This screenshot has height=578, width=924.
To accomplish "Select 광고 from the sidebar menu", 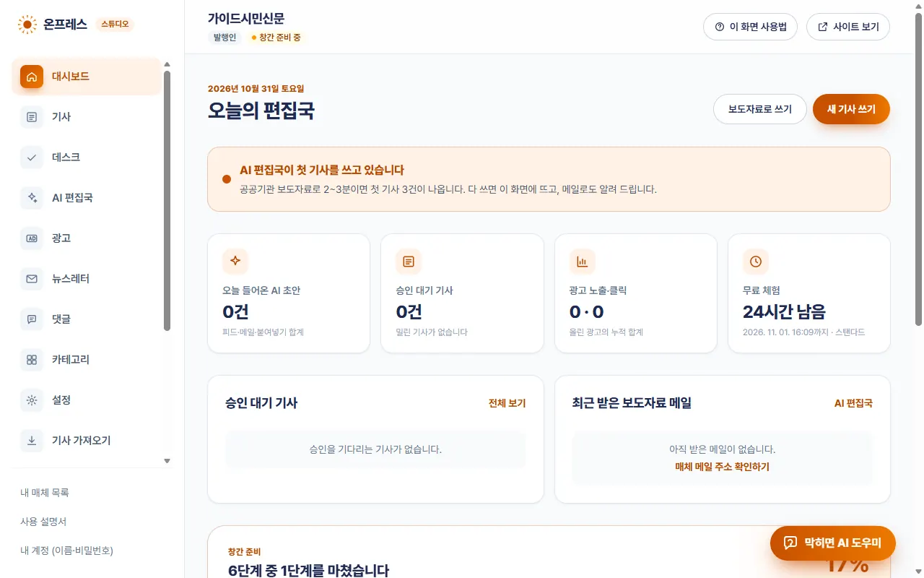I will click(x=87, y=238).
